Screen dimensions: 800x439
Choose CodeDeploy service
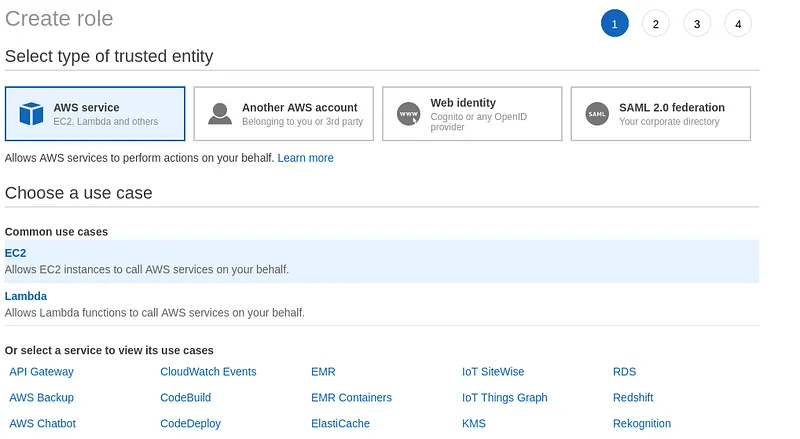190,424
